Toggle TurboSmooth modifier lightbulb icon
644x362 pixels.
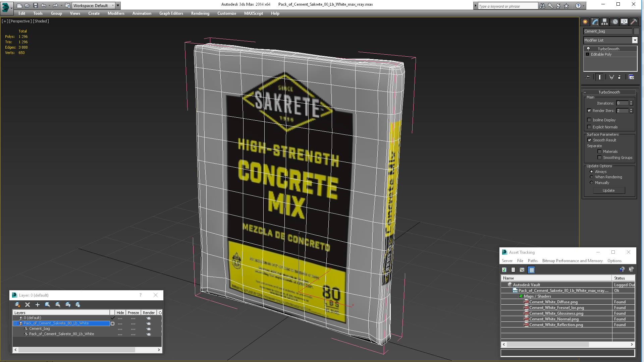588,49
